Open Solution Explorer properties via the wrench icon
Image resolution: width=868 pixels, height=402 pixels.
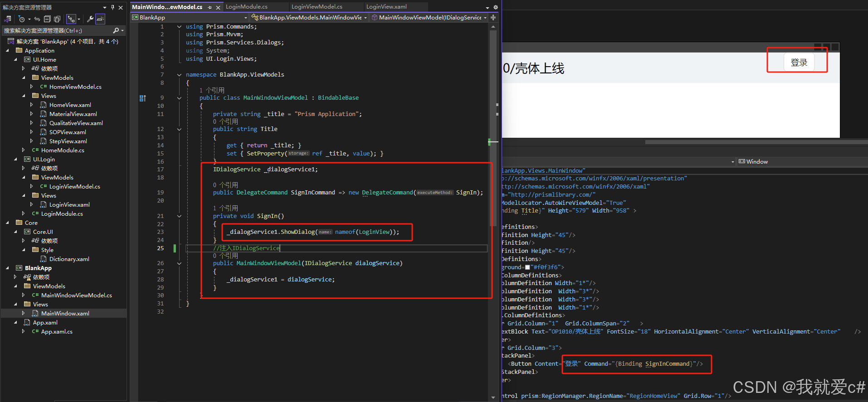click(90, 19)
